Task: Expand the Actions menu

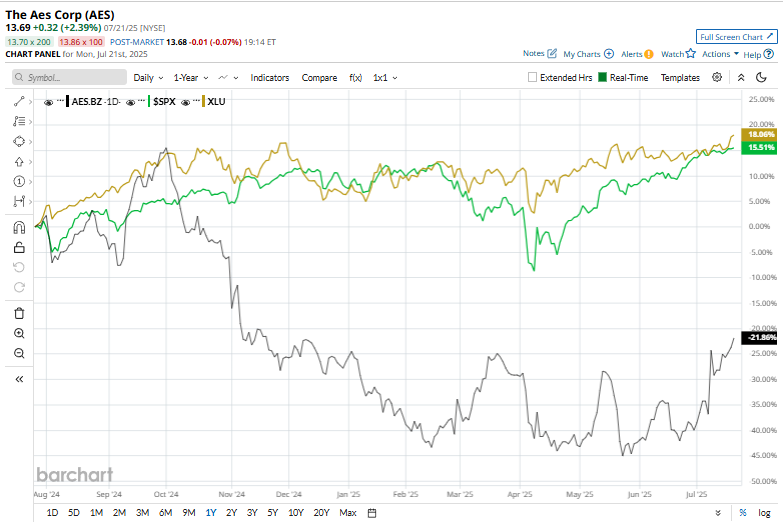Action: click(721, 54)
